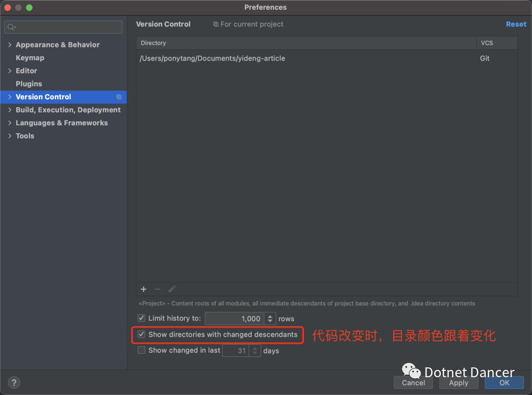Select Tools category

coord(25,136)
